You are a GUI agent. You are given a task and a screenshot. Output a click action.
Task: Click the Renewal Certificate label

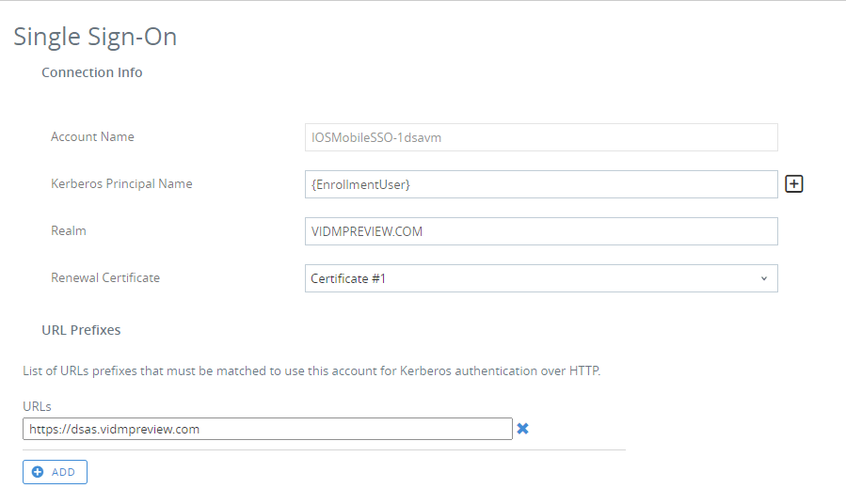[105, 278]
